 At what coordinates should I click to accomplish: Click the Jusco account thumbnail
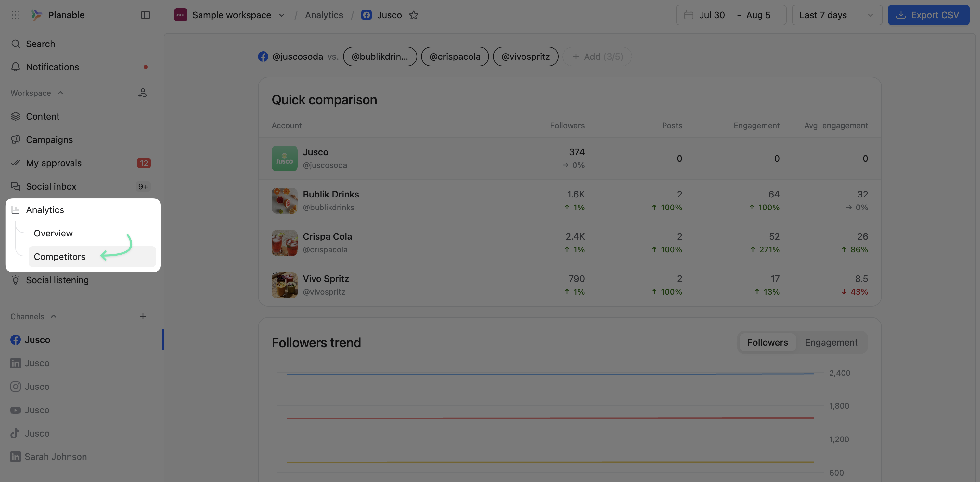284,158
